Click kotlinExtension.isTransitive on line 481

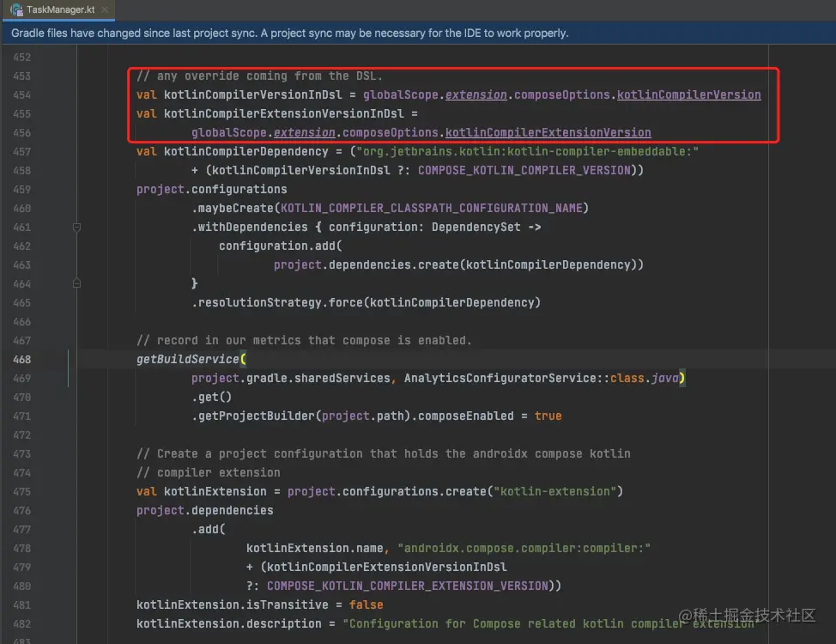pos(233,605)
